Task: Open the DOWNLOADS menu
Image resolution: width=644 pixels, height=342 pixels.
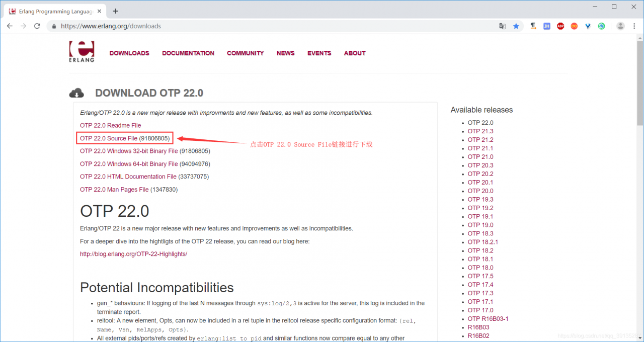Action: coord(129,53)
